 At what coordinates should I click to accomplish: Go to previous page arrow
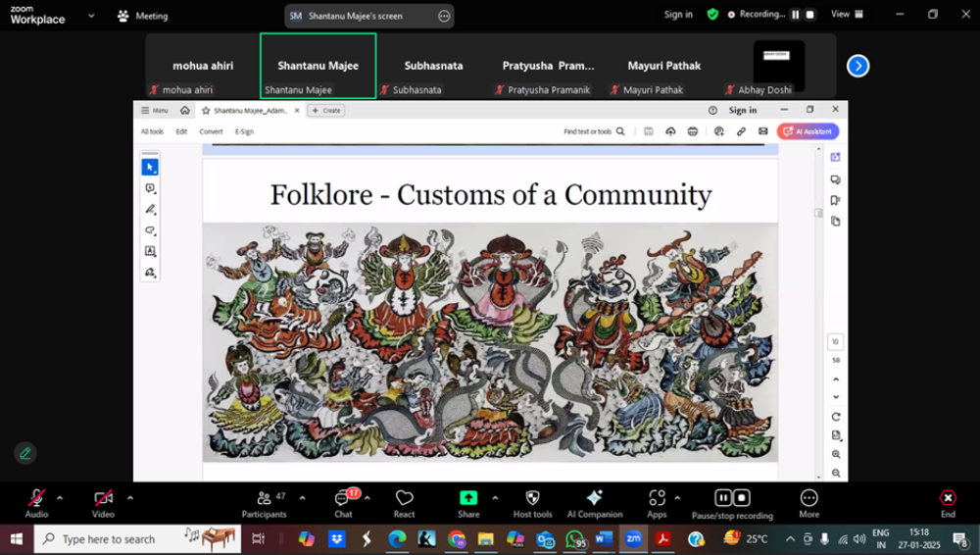(836, 379)
